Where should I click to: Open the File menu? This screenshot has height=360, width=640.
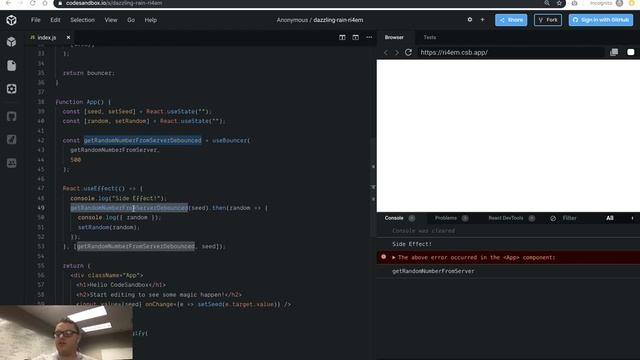36,20
